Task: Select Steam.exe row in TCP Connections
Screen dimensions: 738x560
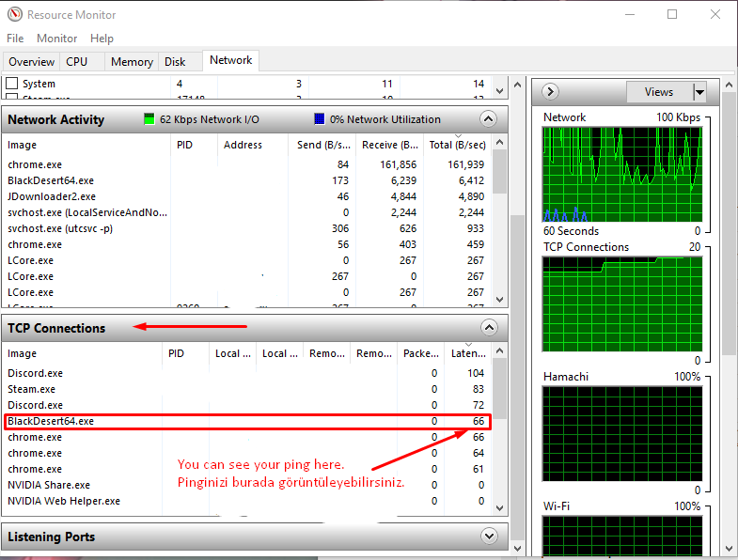Action: [246, 389]
